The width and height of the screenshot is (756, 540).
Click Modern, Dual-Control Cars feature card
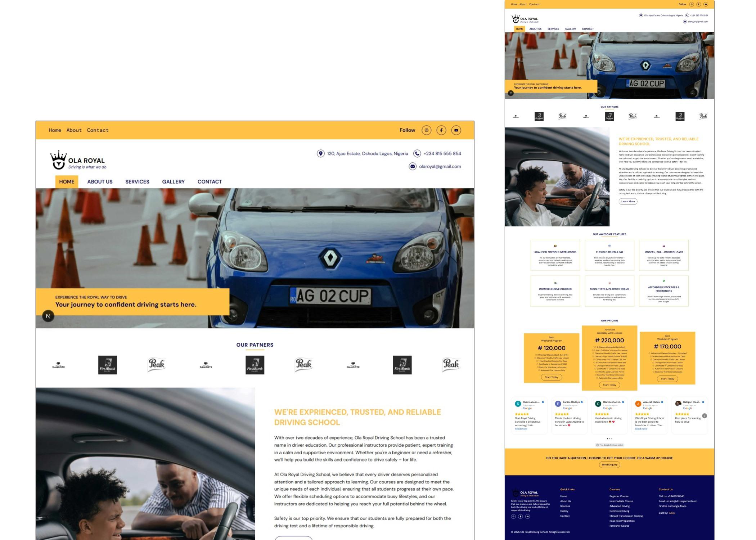click(x=664, y=255)
